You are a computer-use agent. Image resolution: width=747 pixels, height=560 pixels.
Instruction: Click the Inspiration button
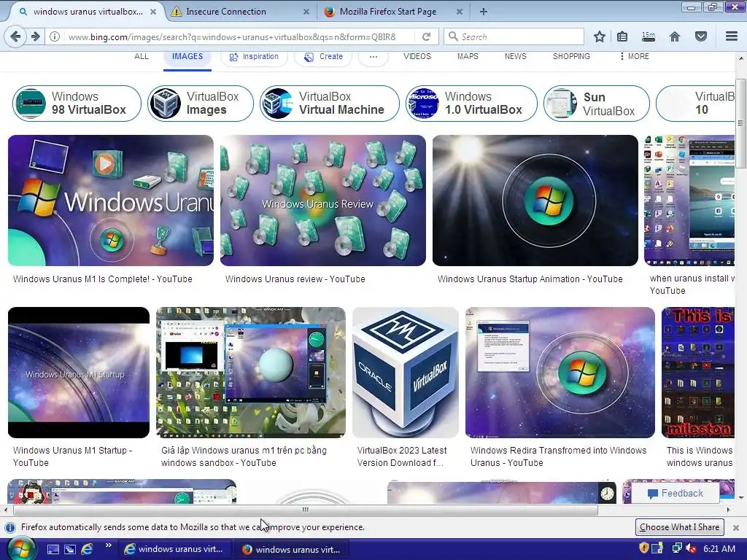[x=254, y=57]
